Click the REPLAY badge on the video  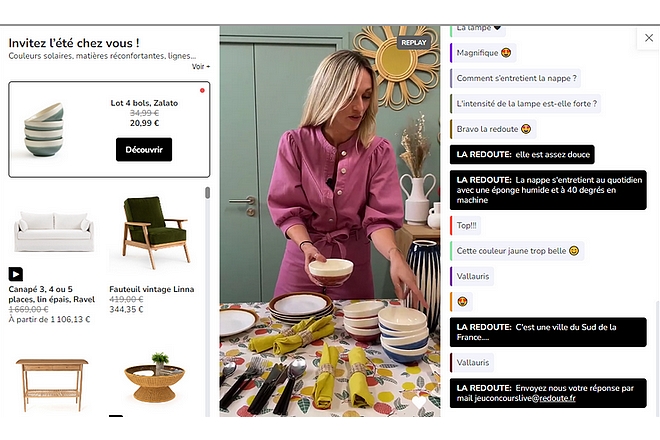coord(413,43)
